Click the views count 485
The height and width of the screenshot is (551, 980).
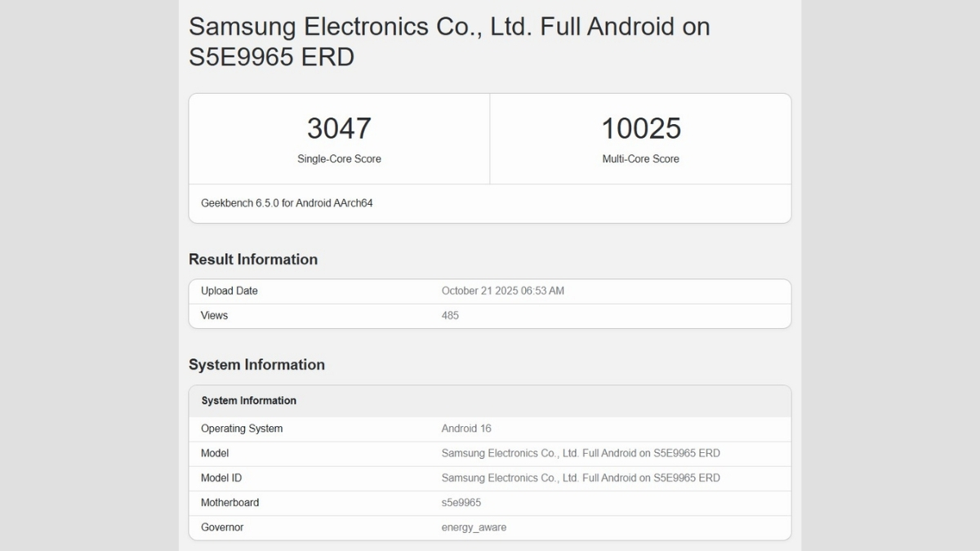click(450, 315)
